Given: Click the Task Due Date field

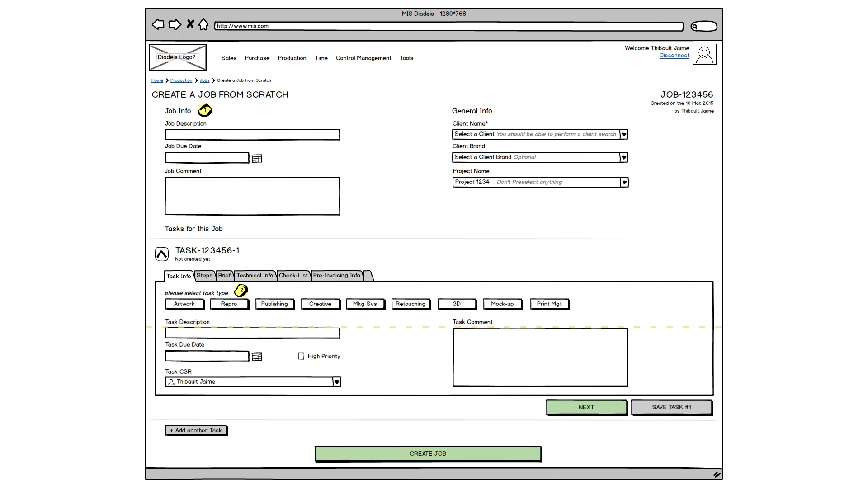Looking at the screenshot, I should 207,357.
